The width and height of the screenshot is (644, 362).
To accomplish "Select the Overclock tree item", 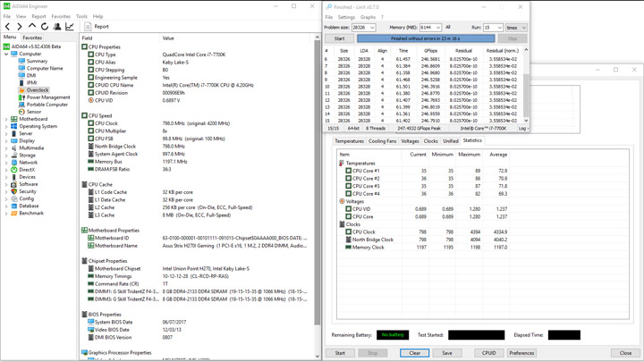I will pyautogui.click(x=38, y=90).
